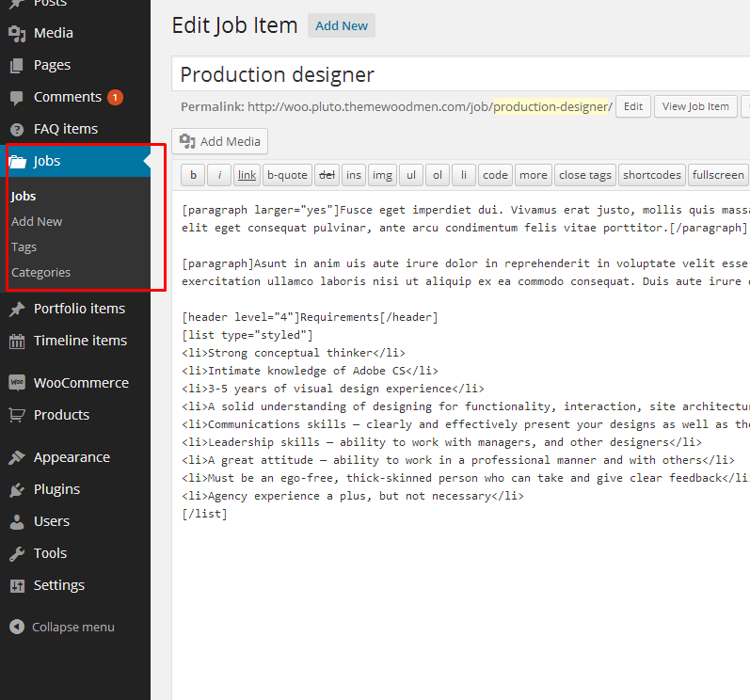Open the Media menu
The width and height of the screenshot is (750, 700).
click(53, 33)
